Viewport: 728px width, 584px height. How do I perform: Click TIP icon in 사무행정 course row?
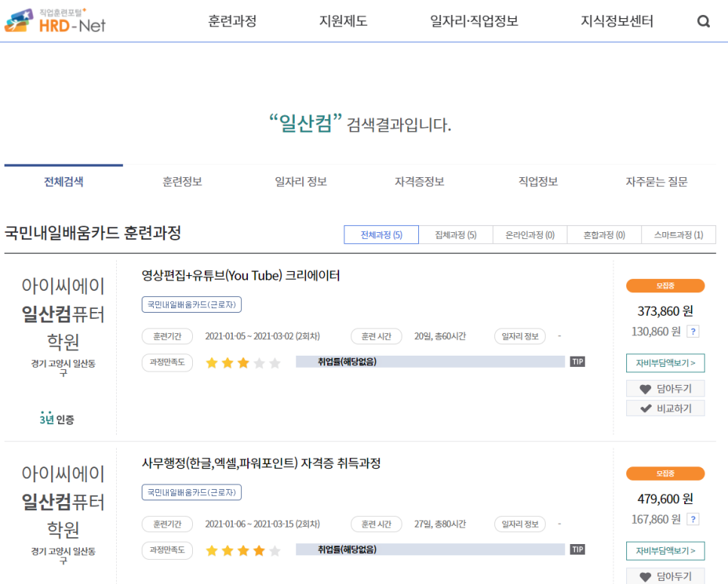(x=577, y=549)
